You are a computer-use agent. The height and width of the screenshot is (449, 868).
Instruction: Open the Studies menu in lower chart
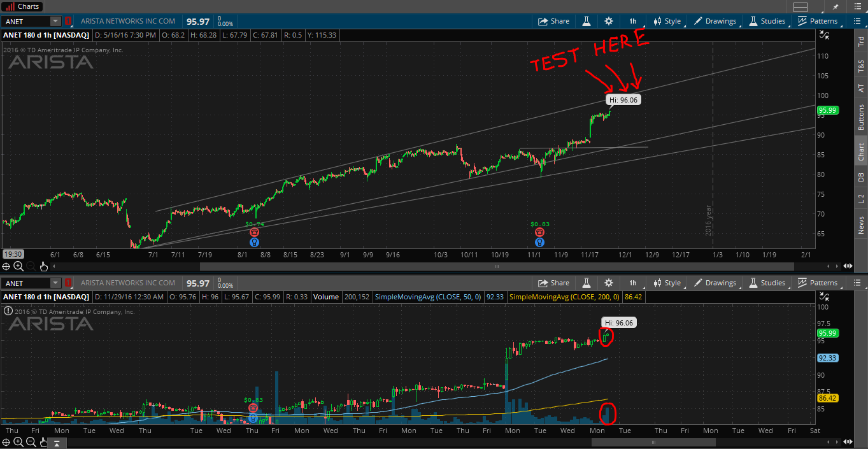pos(767,283)
